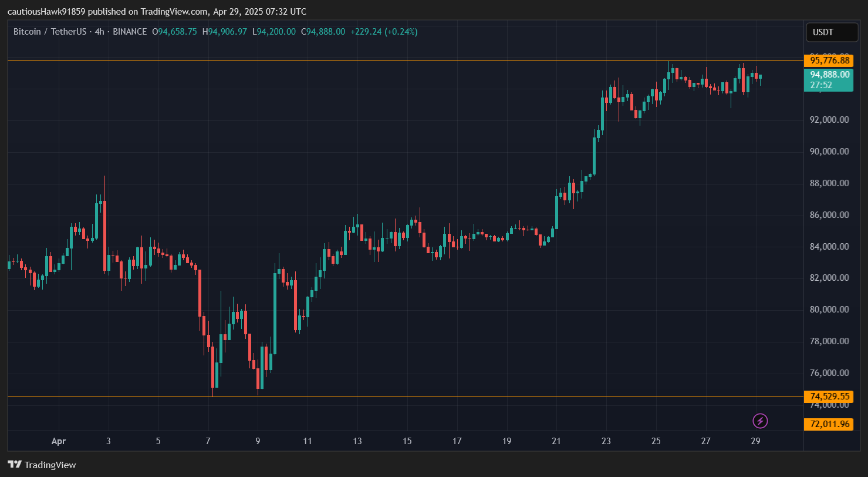The height and width of the screenshot is (477, 868).
Task: Click the 74,529.55 orange price label
Action: pos(829,397)
